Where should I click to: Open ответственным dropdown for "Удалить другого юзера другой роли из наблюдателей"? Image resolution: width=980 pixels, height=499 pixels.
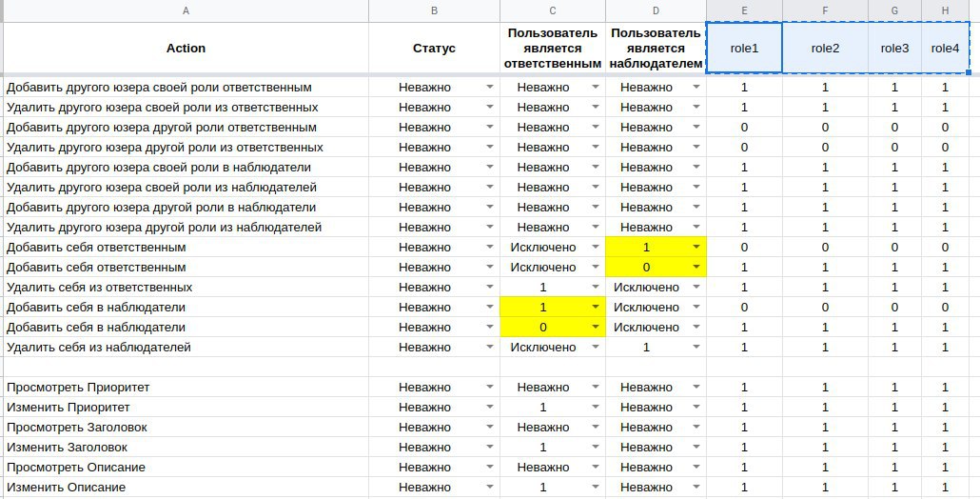(596, 228)
